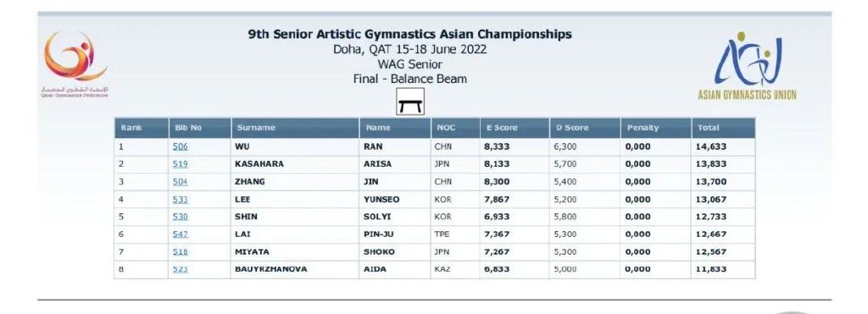The image size is (868, 314).
Task: Open bib number 518 link
Action: click(180, 252)
